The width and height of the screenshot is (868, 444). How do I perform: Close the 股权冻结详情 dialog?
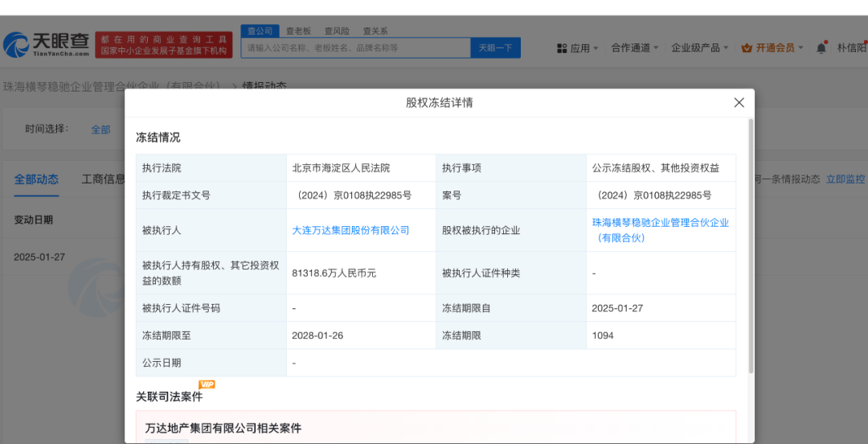click(x=739, y=103)
